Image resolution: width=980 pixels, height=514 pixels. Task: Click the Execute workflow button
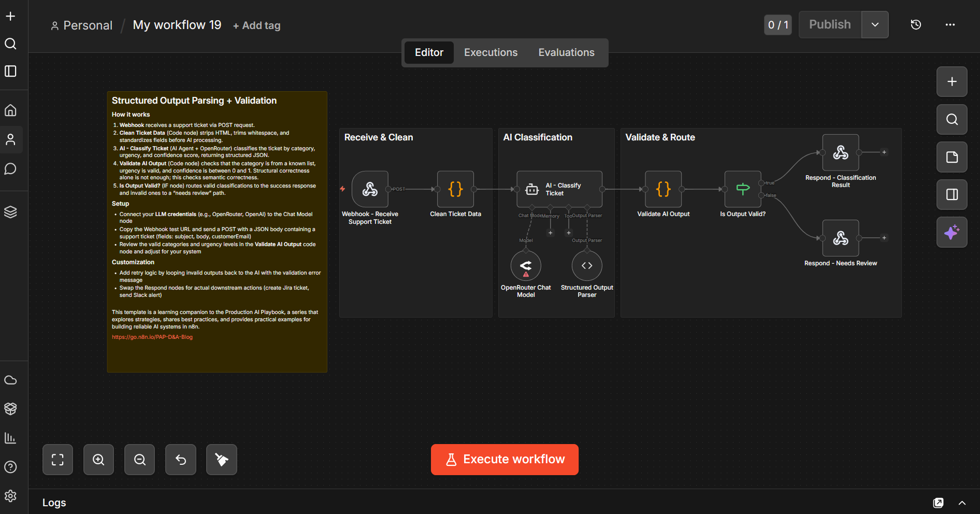505,460
